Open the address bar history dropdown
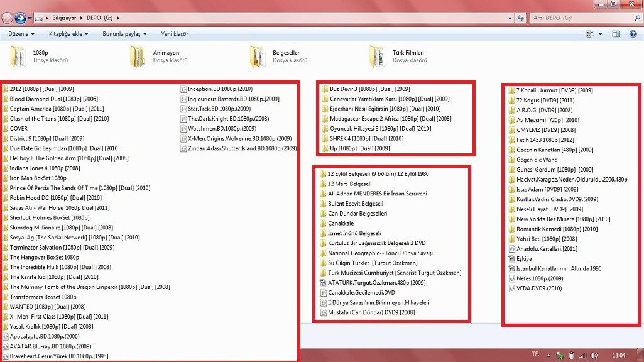644x362 pixels. pos(510,18)
